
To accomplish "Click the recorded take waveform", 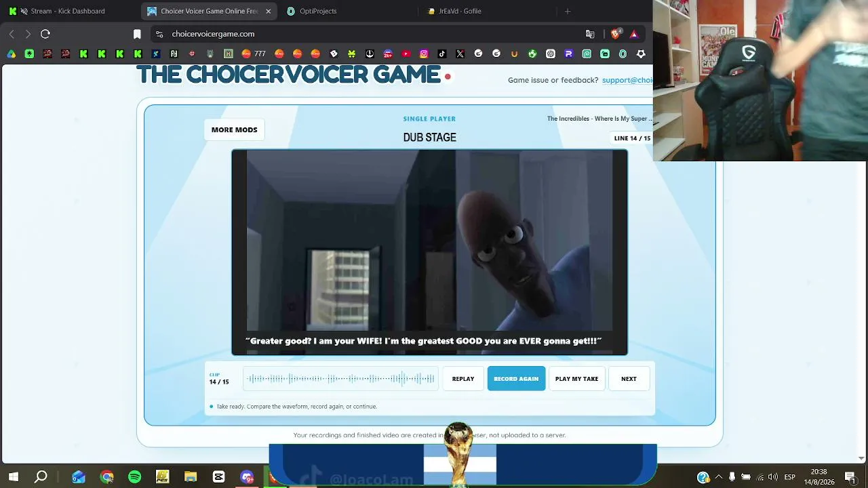I will (341, 379).
